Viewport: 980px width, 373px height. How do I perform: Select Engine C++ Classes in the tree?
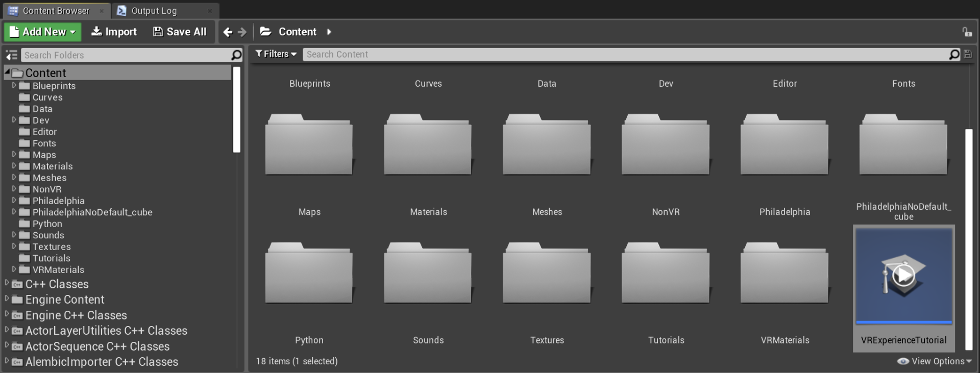point(76,315)
